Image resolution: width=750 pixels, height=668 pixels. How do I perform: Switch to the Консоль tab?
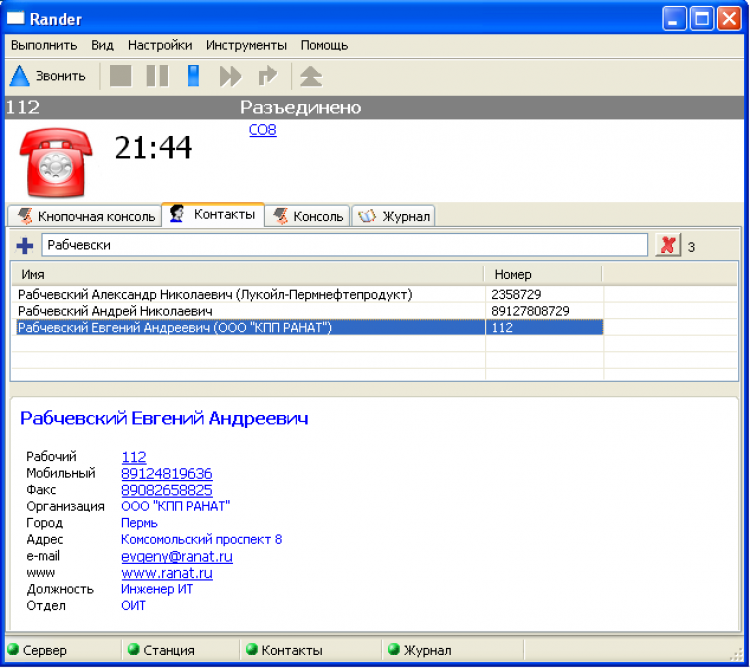[307, 216]
